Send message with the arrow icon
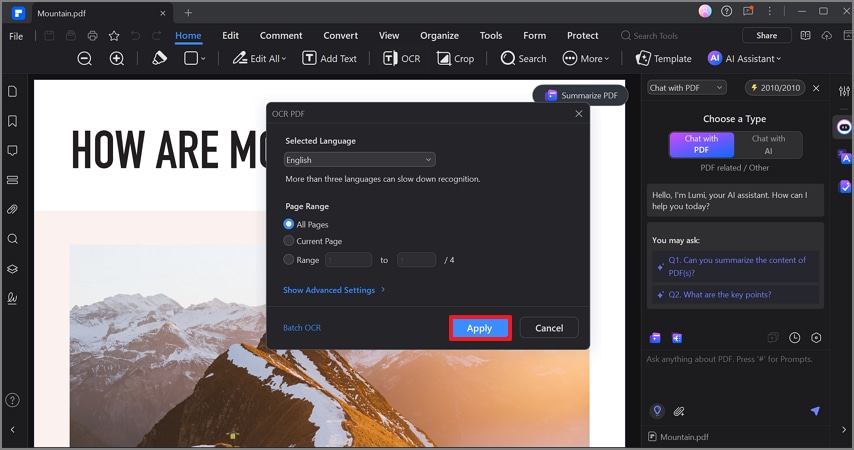854x450 pixels. 815,411
